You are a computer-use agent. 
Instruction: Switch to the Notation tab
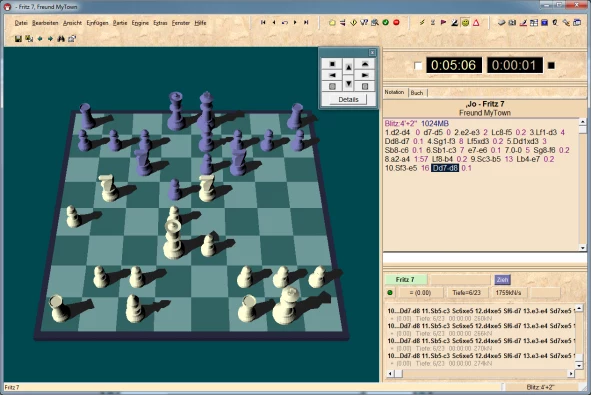[x=394, y=92]
